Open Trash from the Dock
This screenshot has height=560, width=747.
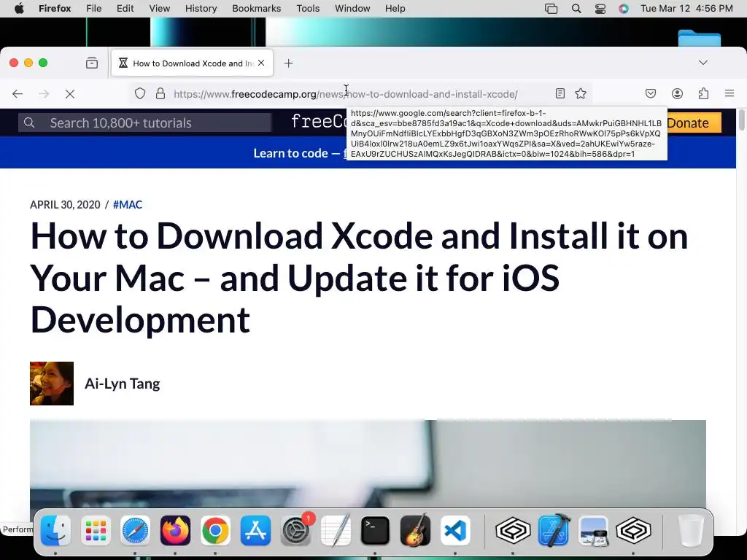pyautogui.click(x=690, y=531)
